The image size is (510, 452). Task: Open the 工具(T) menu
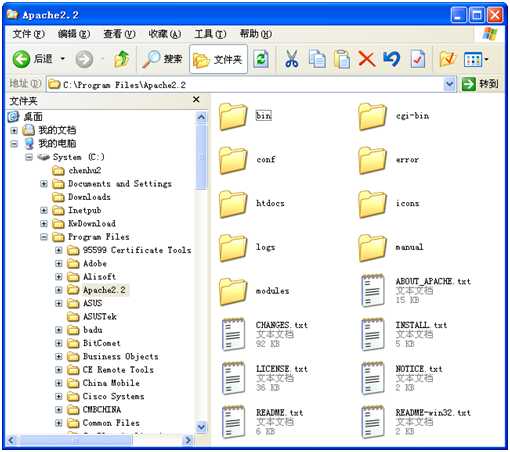[x=210, y=34]
